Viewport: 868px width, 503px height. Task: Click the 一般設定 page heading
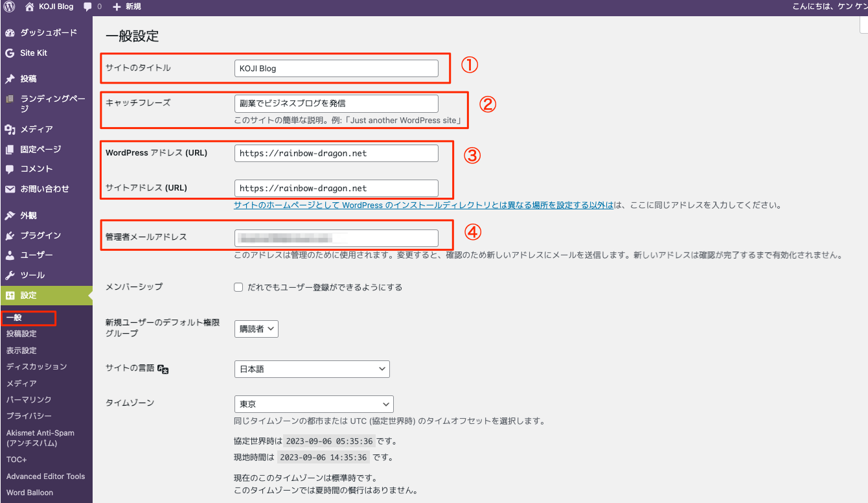(x=132, y=36)
